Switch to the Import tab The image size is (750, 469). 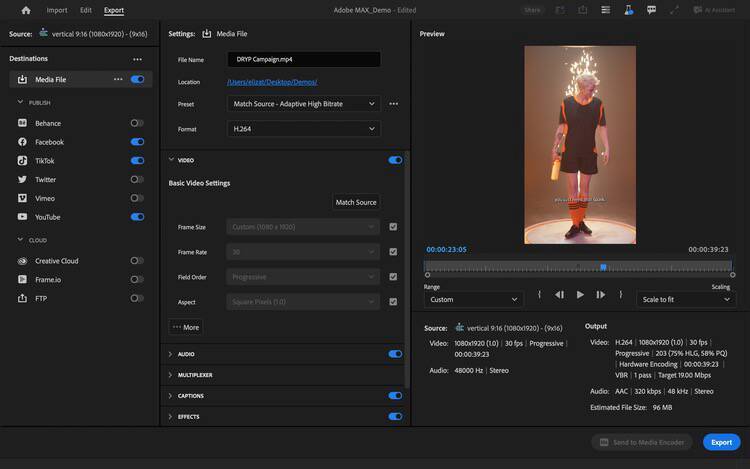[57, 10]
